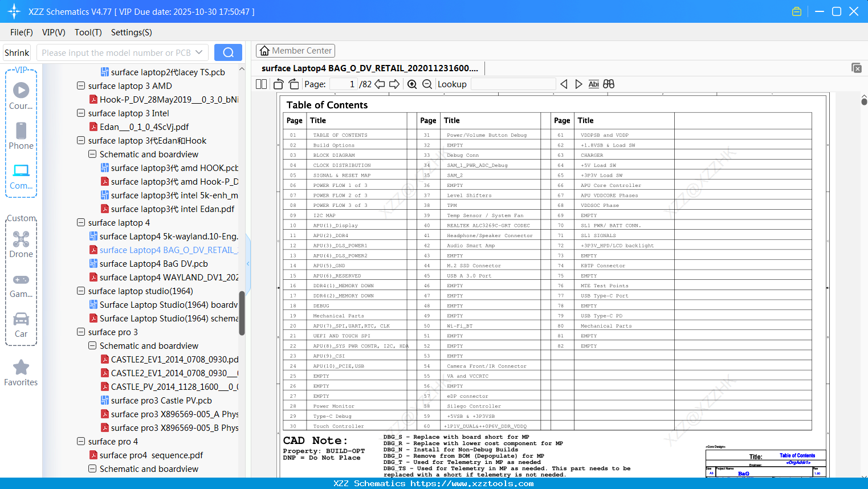Screen dimensions: 868x489
Task: Find next lookup result triangle
Action: click(x=578, y=84)
